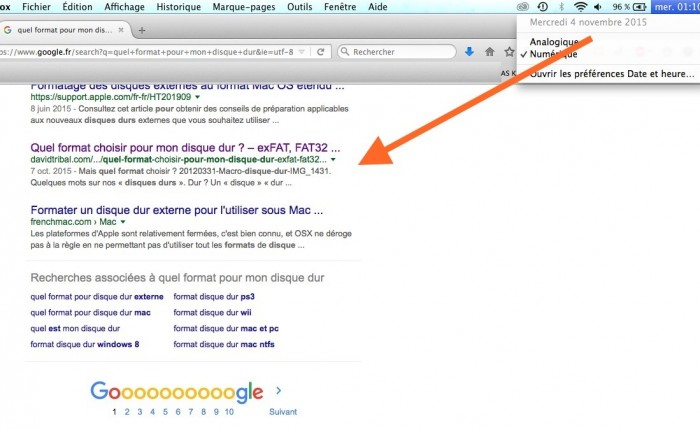Search format disque dur wii
700x430 pixels.
click(x=212, y=313)
